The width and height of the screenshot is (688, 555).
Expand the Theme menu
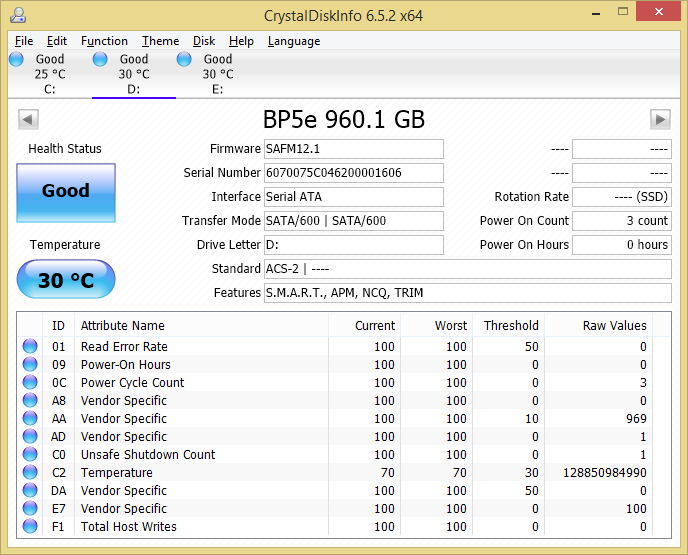(160, 41)
